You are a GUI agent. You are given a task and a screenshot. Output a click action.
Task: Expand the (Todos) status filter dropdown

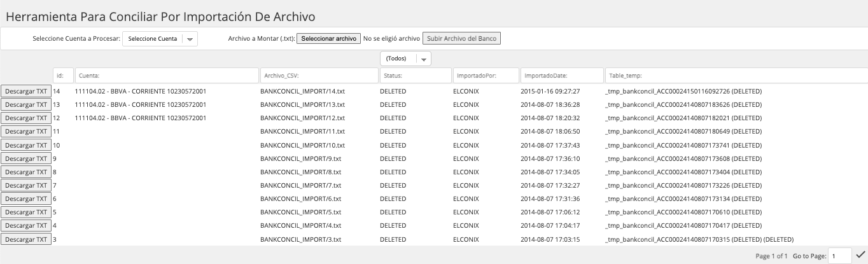[x=405, y=59]
